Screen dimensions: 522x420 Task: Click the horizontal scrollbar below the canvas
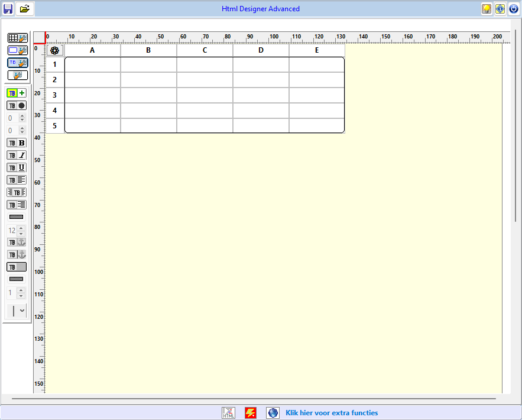pos(254,398)
